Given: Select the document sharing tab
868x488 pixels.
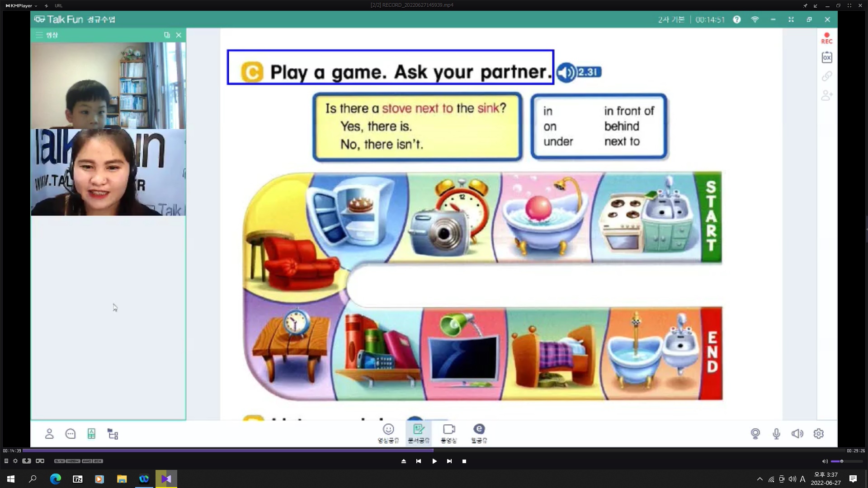Looking at the screenshot, I should (x=418, y=433).
